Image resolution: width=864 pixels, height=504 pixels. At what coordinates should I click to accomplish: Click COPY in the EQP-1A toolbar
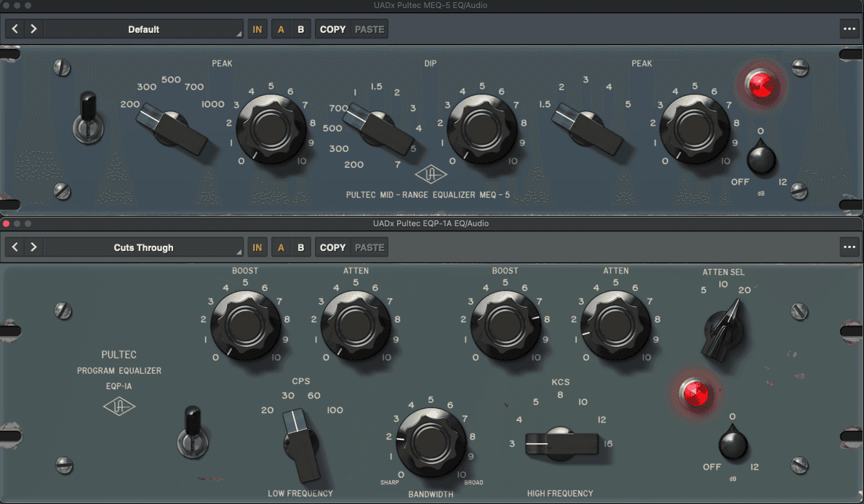333,247
